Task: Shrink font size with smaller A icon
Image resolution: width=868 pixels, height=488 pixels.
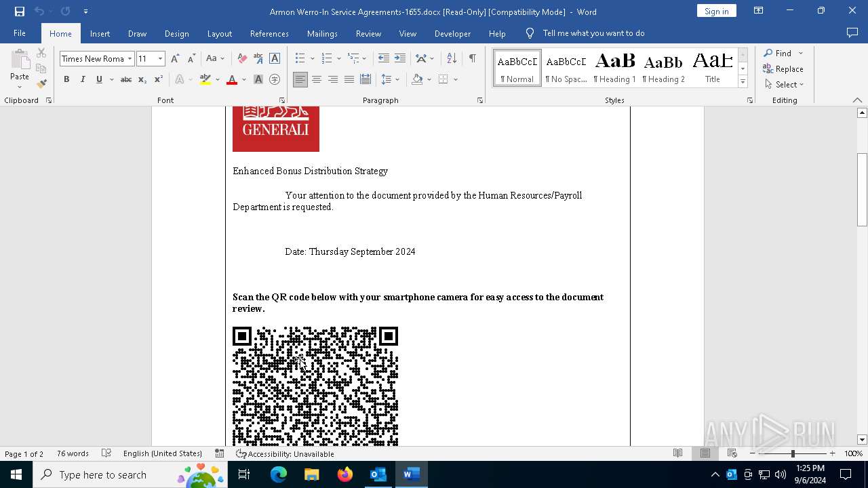Action: (191, 59)
